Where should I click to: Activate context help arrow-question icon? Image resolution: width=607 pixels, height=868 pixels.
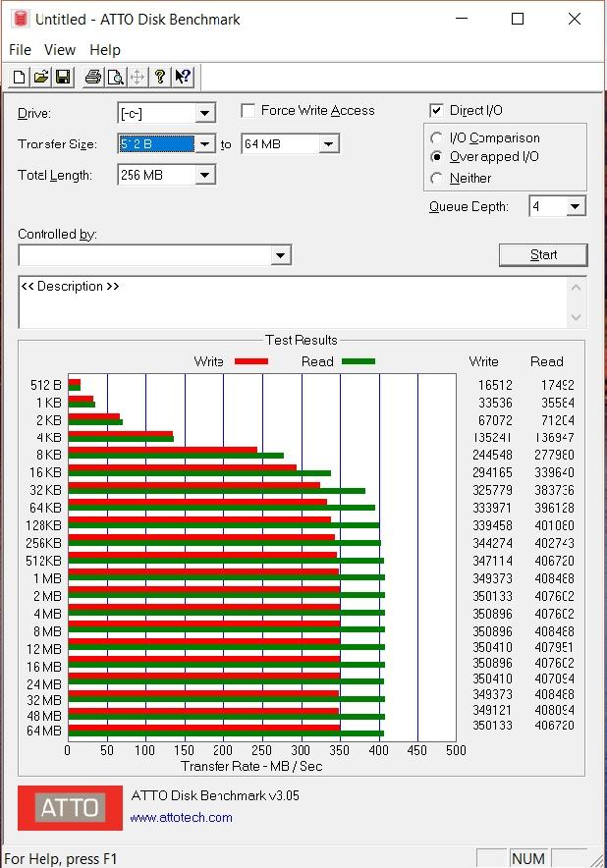coord(183,77)
